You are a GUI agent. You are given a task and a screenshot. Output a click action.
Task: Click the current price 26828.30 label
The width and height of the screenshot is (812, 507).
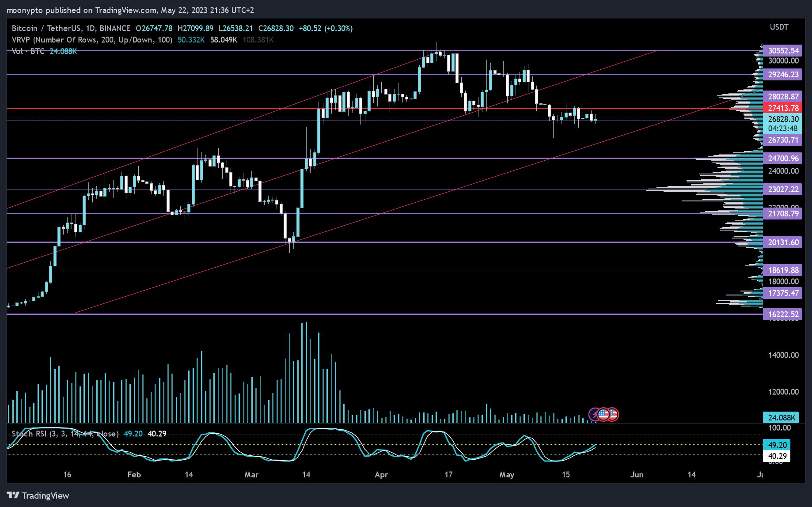(x=783, y=119)
